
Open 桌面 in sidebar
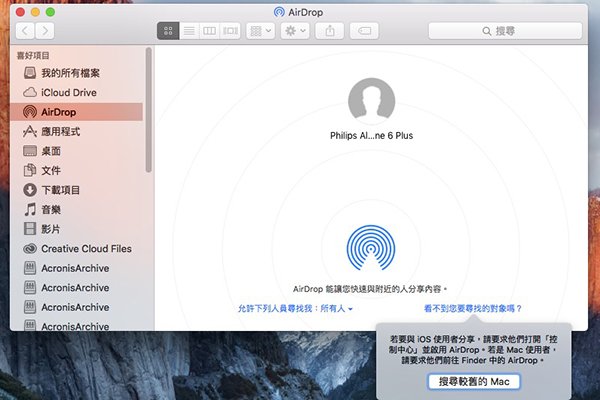pos(77,151)
